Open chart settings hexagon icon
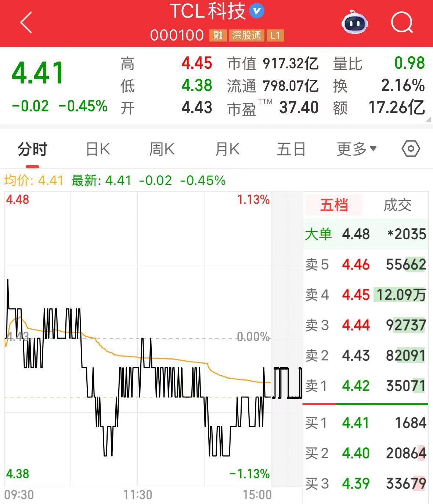This screenshot has height=504, width=433. coord(411,149)
